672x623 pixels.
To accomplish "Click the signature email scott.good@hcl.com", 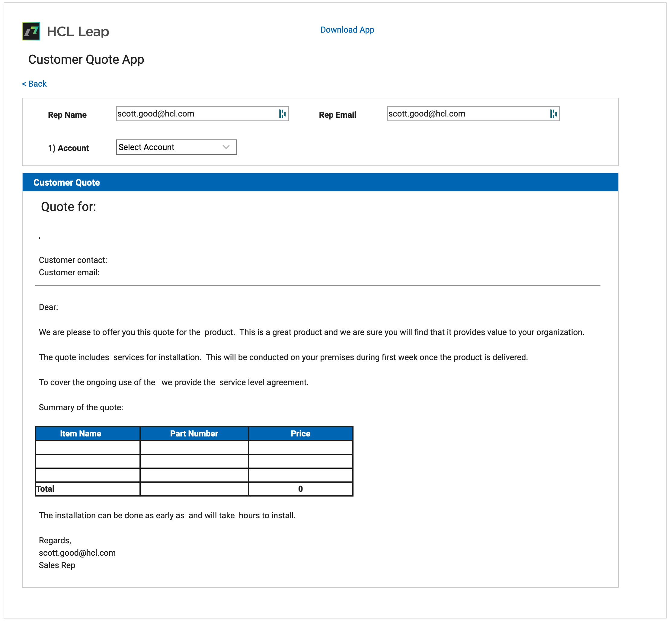I will pyautogui.click(x=77, y=553).
